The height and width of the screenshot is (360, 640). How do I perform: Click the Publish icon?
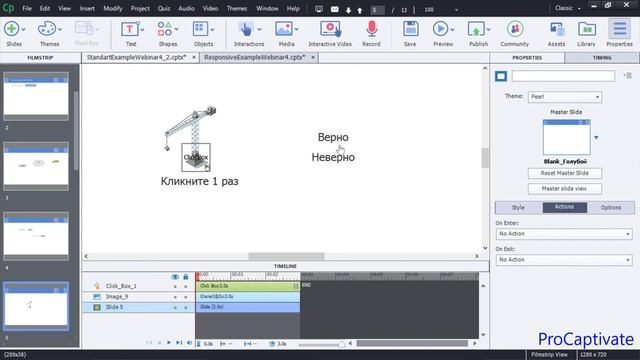tap(476, 30)
